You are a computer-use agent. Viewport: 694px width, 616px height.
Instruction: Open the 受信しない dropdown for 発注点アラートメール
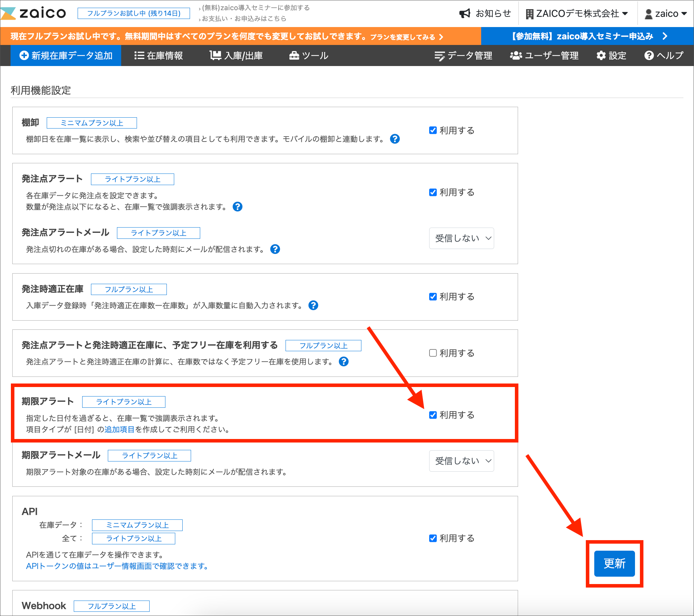click(x=461, y=238)
